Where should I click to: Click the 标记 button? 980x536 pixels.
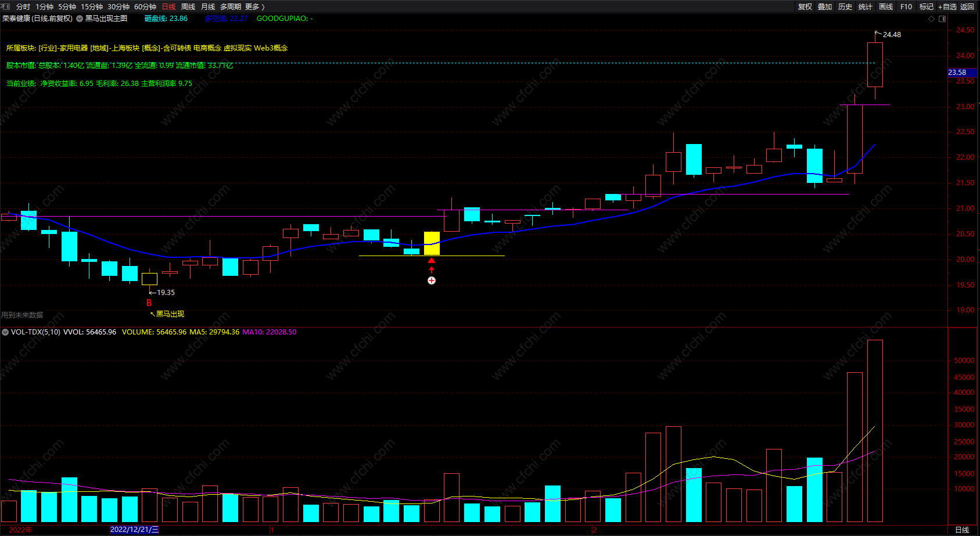[927, 7]
